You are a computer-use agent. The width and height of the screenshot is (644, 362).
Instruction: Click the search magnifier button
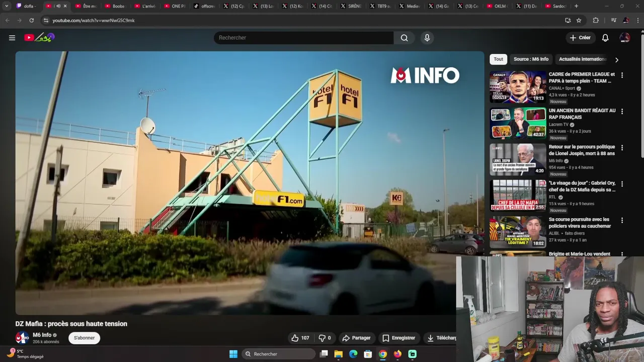coord(404,38)
